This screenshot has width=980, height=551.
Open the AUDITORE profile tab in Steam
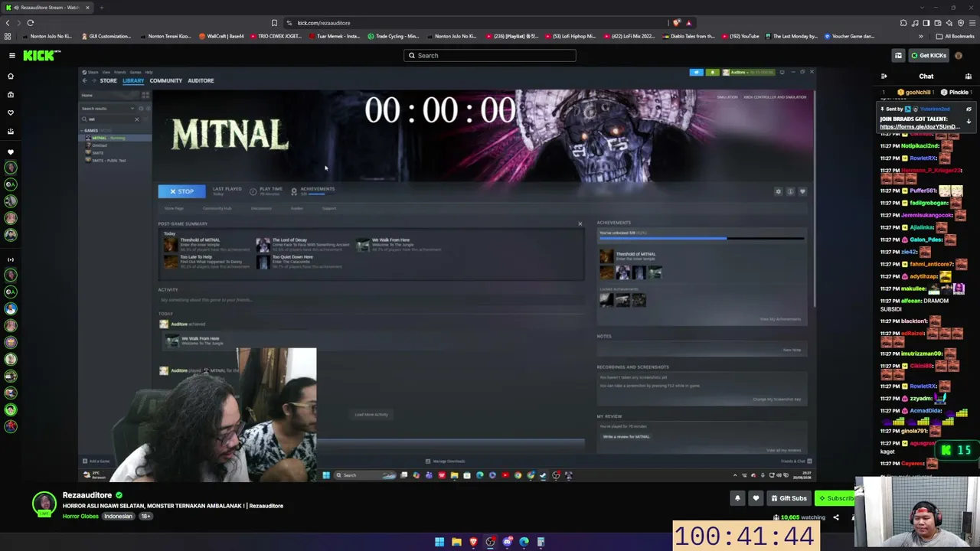pos(201,80)
